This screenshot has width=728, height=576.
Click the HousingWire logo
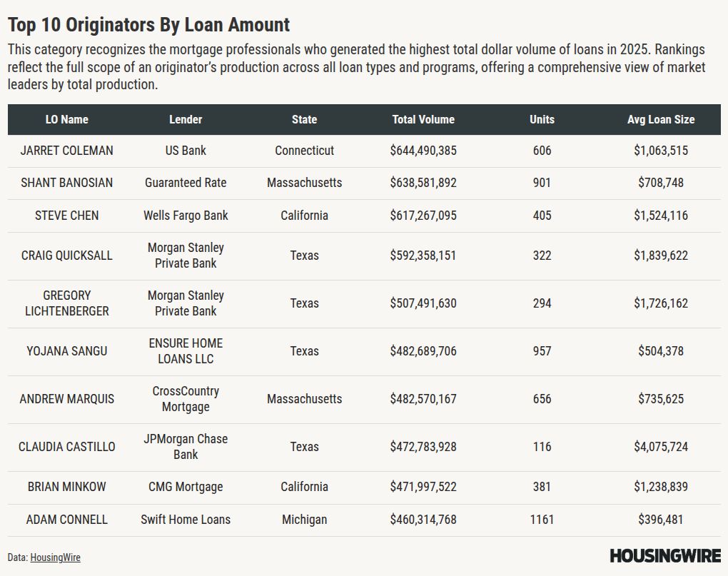pyautogui.click(x=665, y=556)
